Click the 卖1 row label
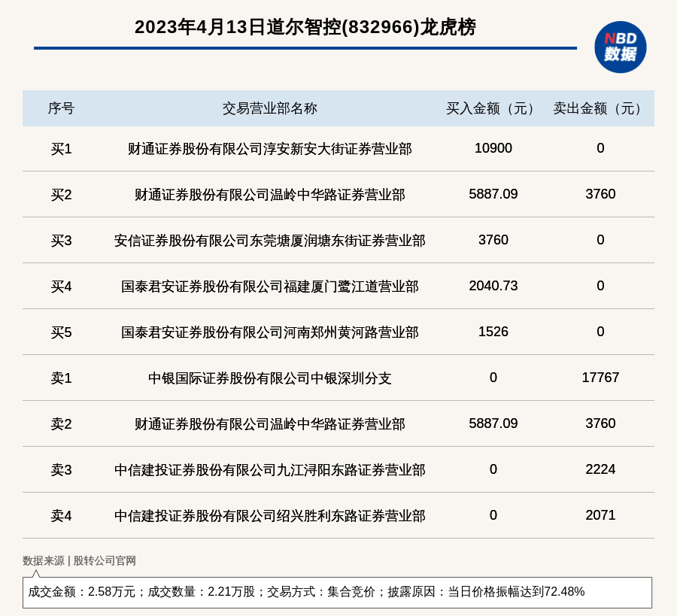 [x=61, y=378]
